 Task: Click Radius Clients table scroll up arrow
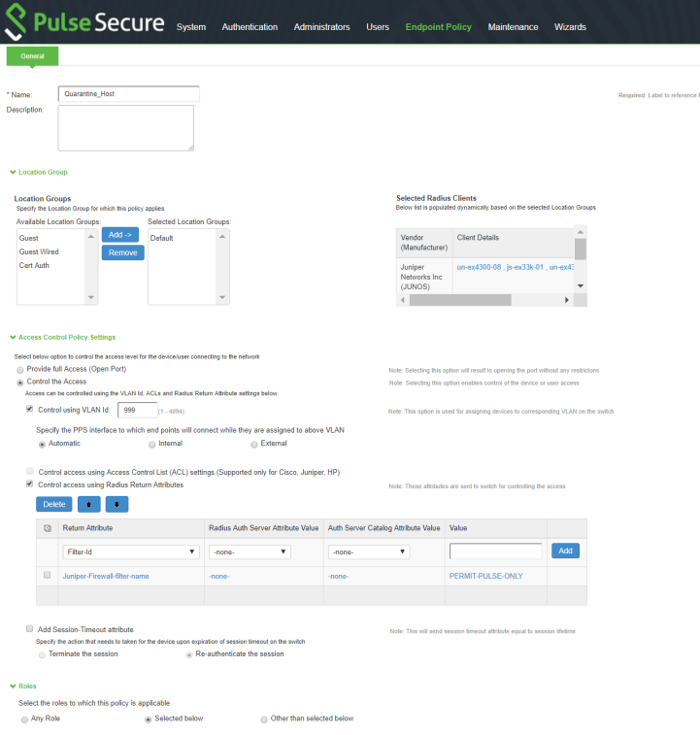tap(580, 232)
